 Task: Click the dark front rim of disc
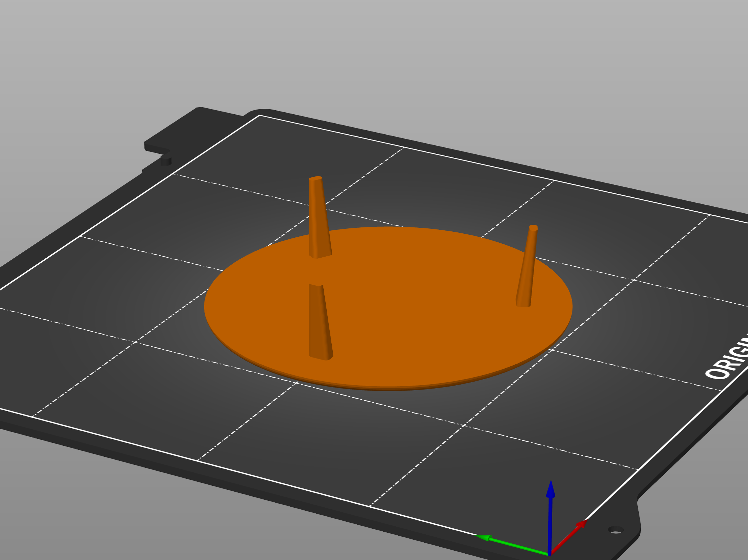pyautogui.click(x=389, y=389)
